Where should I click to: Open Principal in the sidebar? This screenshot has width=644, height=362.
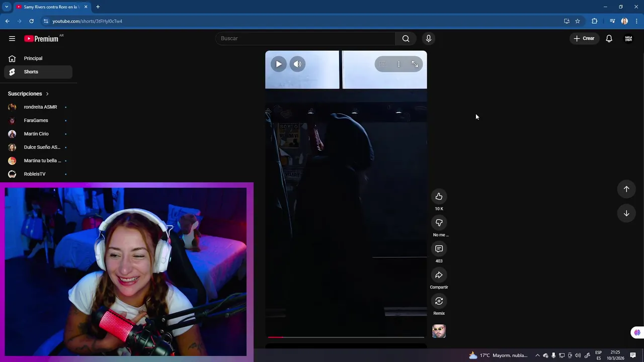pos(38,58)
